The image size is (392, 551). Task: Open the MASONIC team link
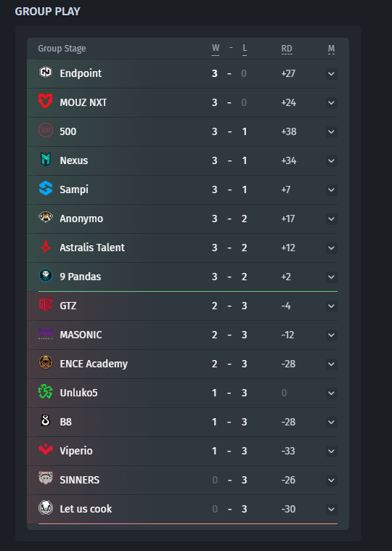pos(81,335)
